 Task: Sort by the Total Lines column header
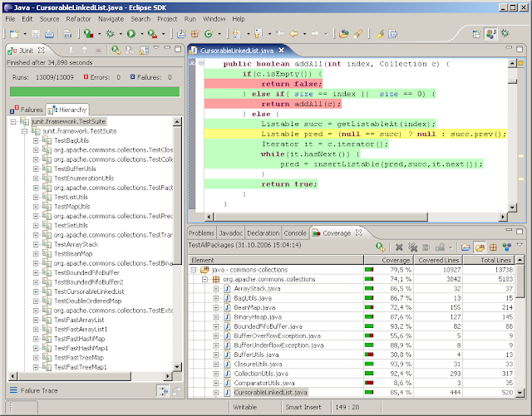tap(489, 260)
